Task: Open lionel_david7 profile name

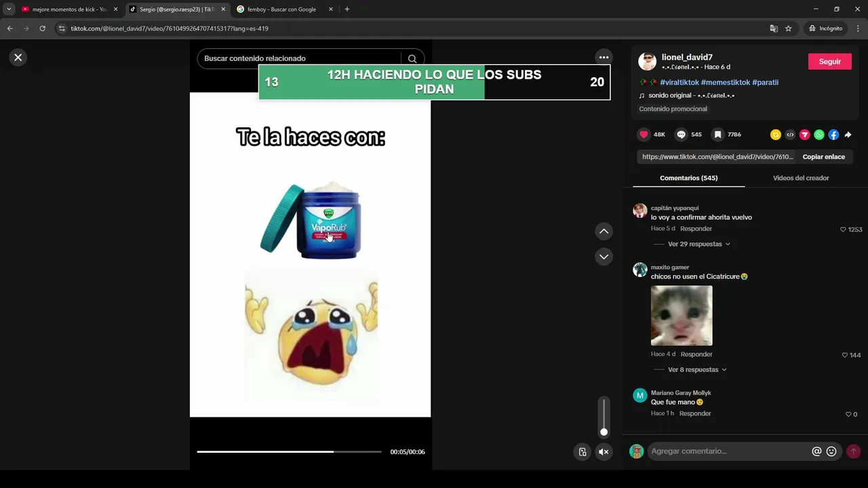Action: (687, 58)
